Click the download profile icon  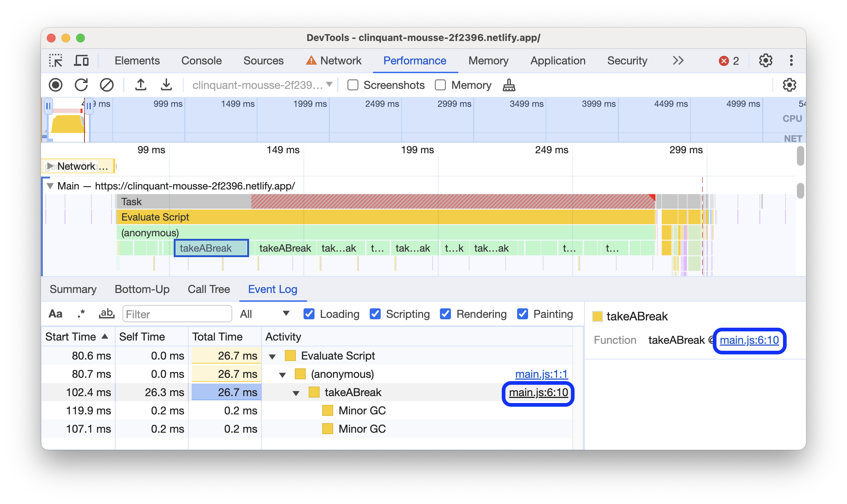[166, 84]
